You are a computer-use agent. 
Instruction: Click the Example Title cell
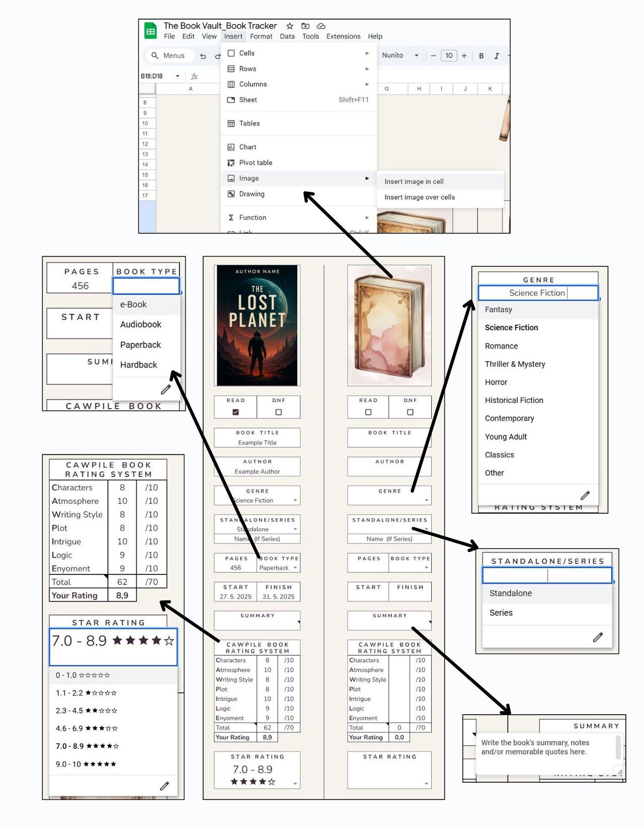point(257,442)
